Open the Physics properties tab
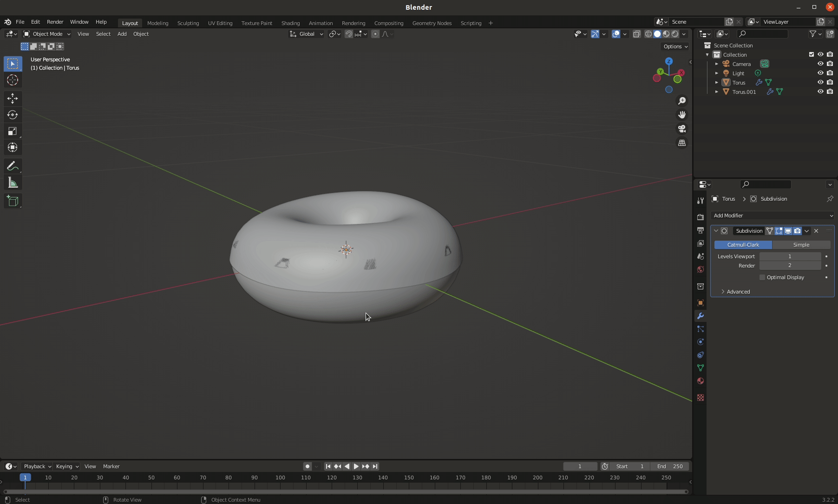 pyautogui.click(x=701, y=342)
